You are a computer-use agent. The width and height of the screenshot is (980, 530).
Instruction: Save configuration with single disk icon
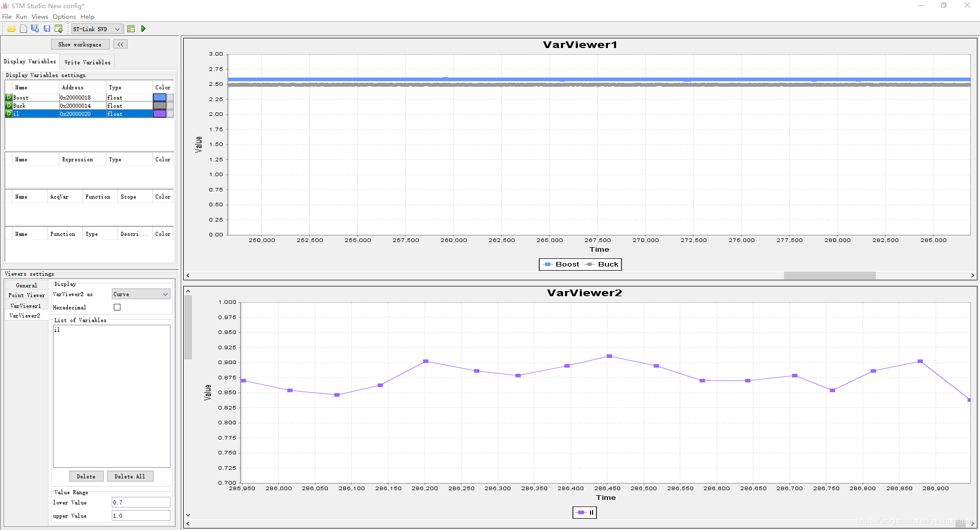point(47,29)
